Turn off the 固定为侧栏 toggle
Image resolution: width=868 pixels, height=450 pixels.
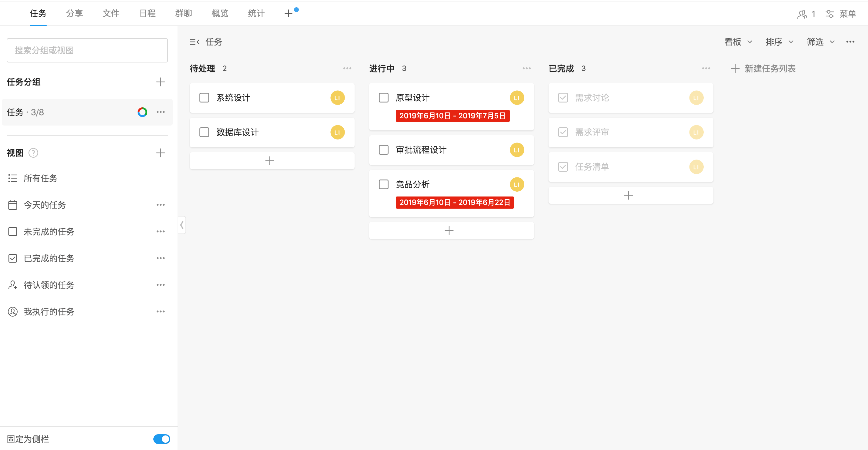point(162,439)
